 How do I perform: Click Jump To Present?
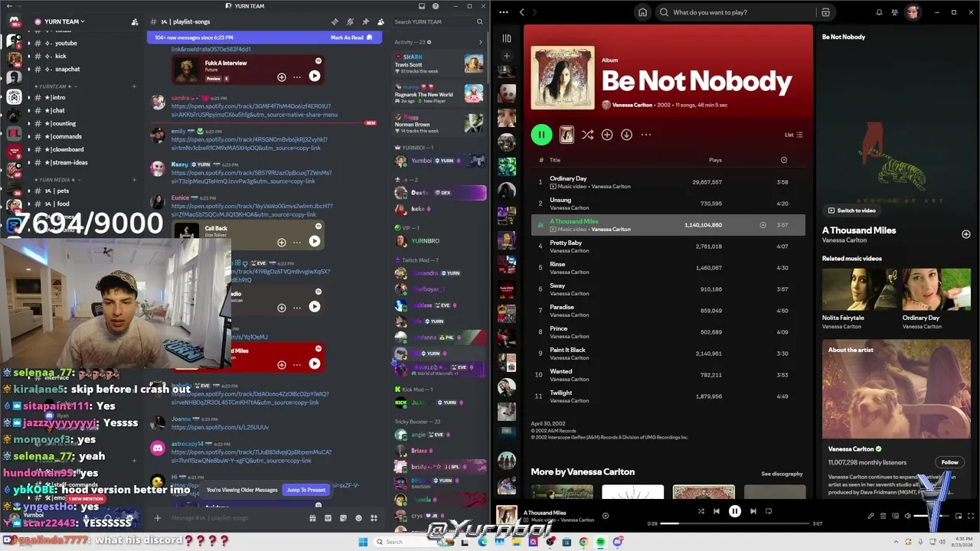click(x=305, y=490)
